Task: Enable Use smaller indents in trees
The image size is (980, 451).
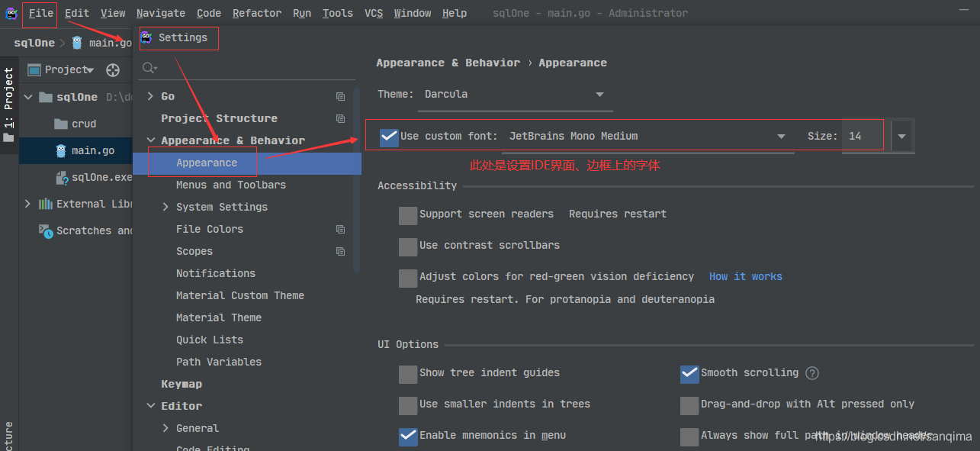Action: [x=408, y=405]
